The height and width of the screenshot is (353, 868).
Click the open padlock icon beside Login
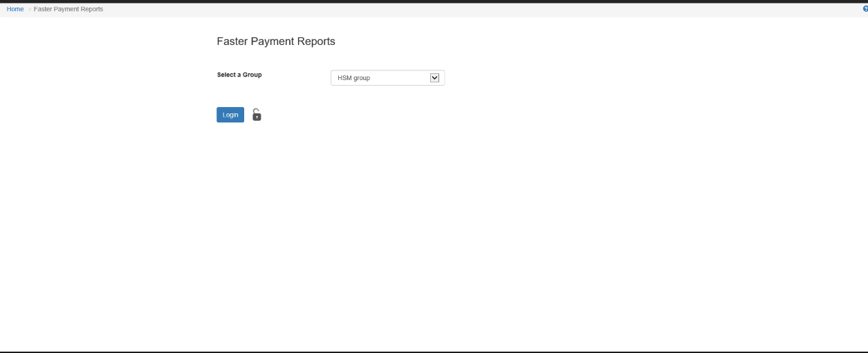click(x=257, y=115)
